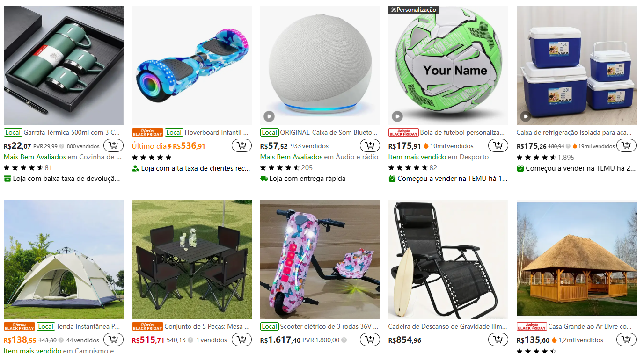Open the Item mais vendido em Desporto link

tap(439, 157)
